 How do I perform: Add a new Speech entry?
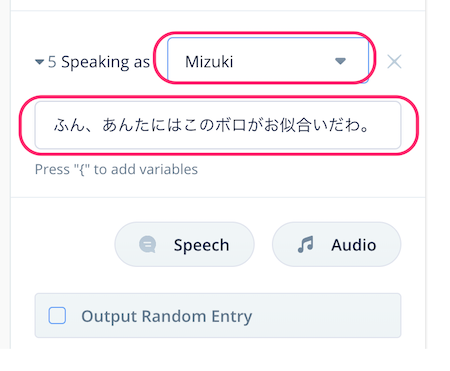184,244
